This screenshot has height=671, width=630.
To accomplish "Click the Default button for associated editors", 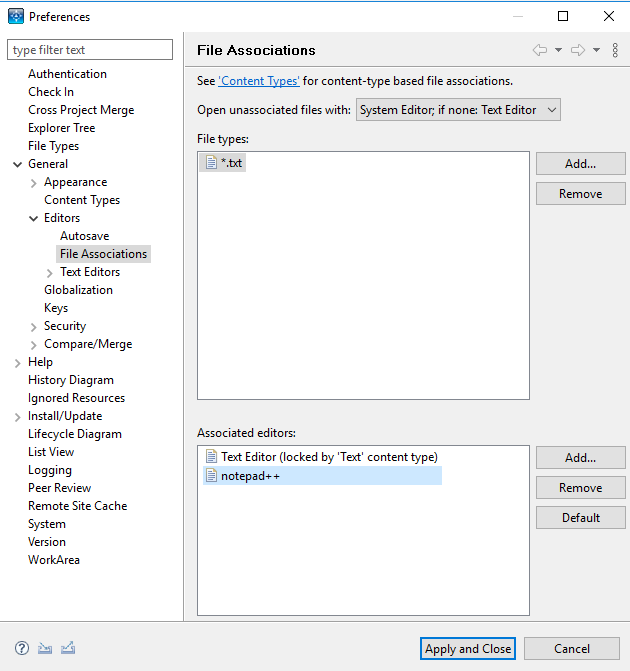I will click(x=580, y=518).
